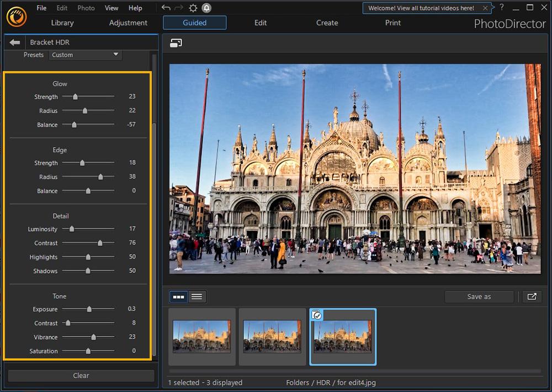This screenshot has width=552, height=392.
Task: Select the filmstrip thumbnail view toggle
Action: pos(178,297)
